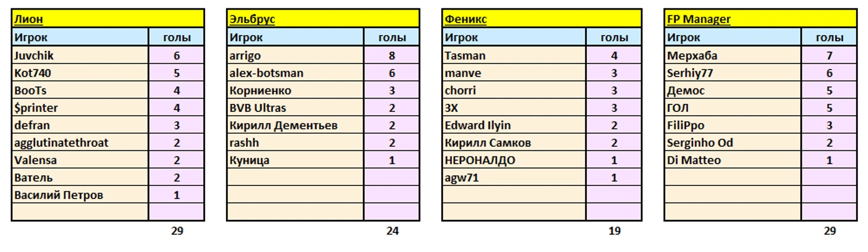Select the alex-botsman player cell
This screenshot has height=252, width=868.
[266, 73]
